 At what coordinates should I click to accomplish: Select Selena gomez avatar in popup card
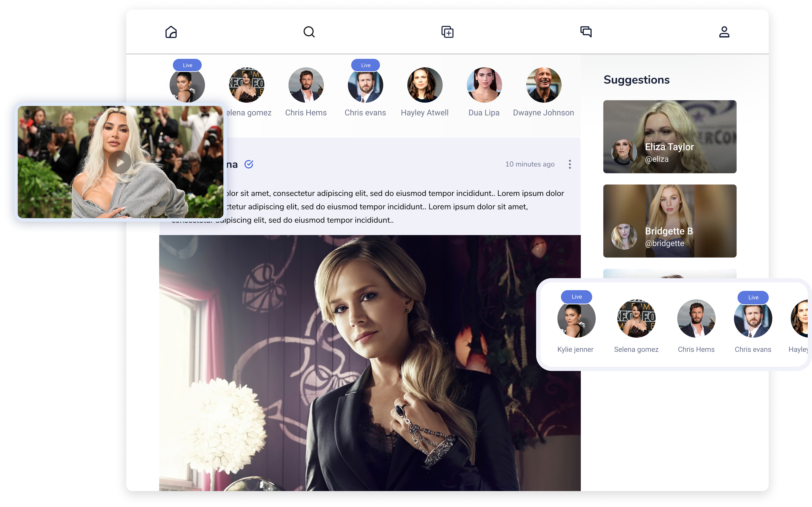click(x=636, y=318)
